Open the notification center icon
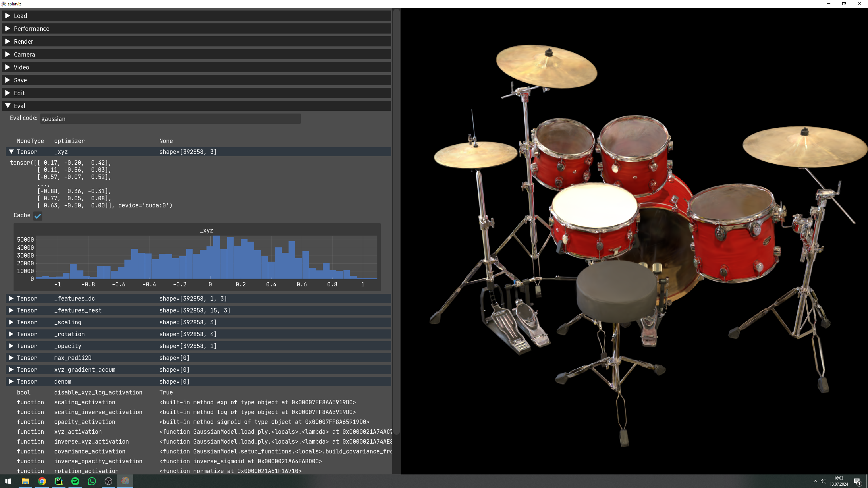 click(x=857, y=481)
